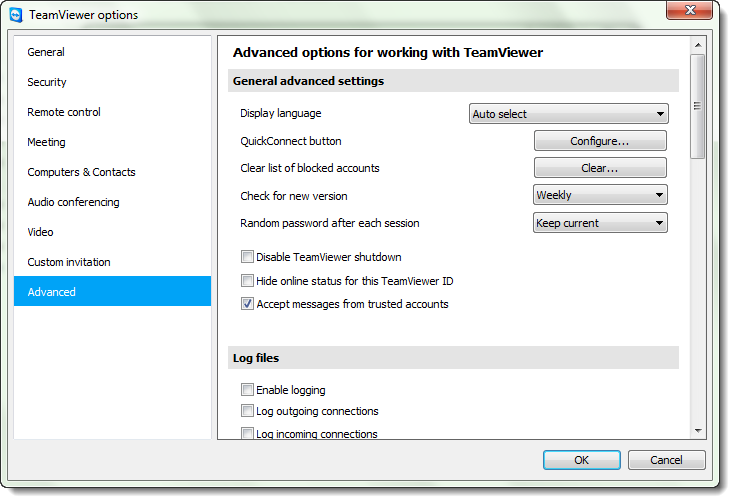Click the scrollbar up arrow
Screen dimensions: 735x503
[x=698, y=45]
